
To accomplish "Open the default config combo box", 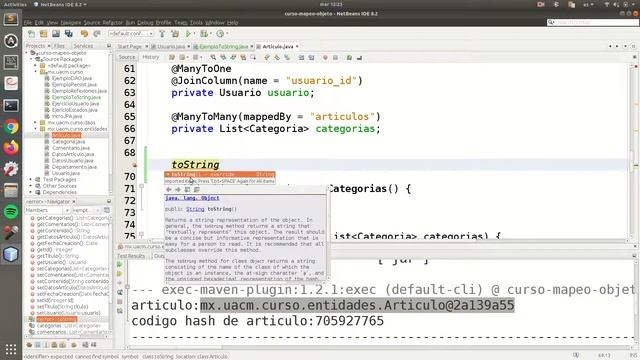I will click(x=131, y=34).
